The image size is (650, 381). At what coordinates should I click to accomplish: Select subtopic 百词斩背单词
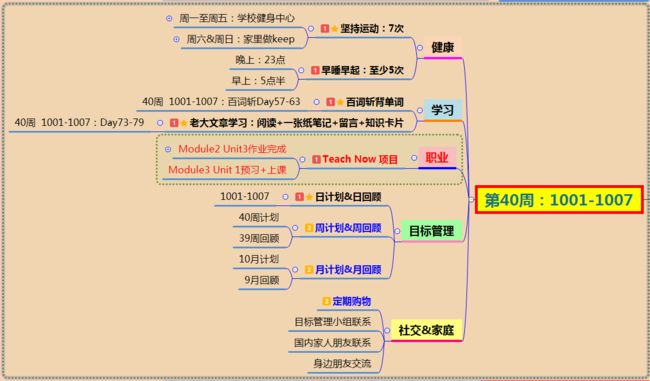click(375, 102)
